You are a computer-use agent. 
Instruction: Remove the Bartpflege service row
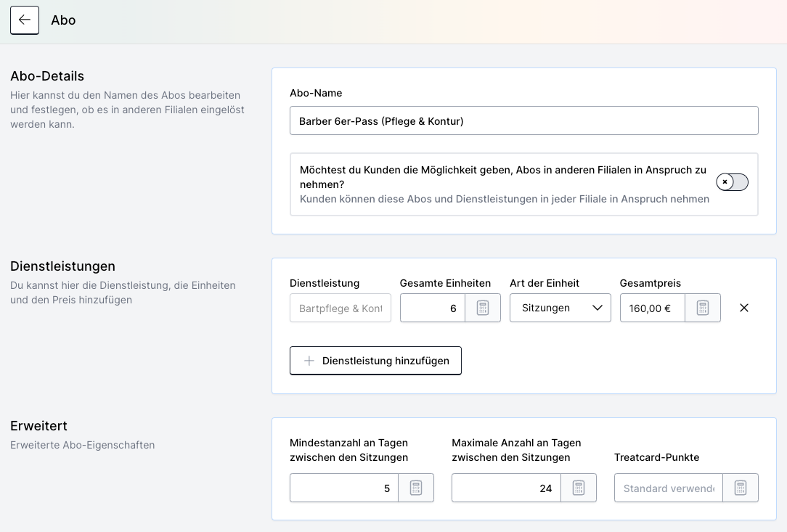point(743,308)
